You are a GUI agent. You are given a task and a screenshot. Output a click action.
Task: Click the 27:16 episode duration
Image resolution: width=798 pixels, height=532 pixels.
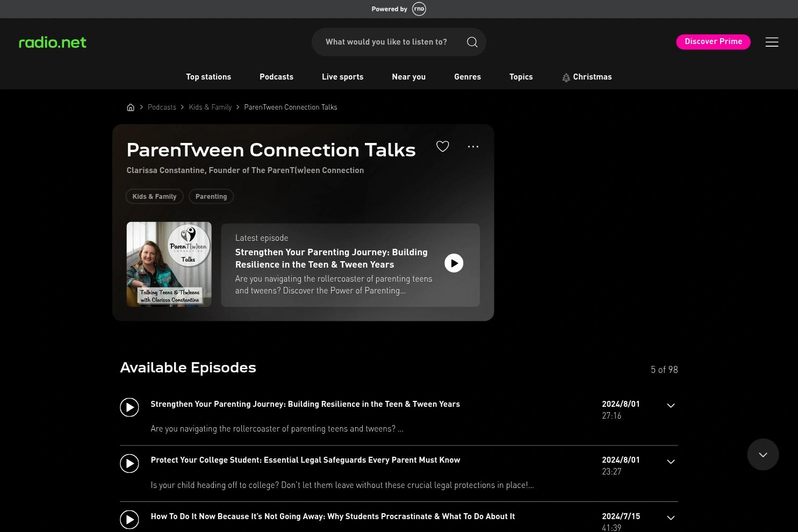click(x=612, y=416)
